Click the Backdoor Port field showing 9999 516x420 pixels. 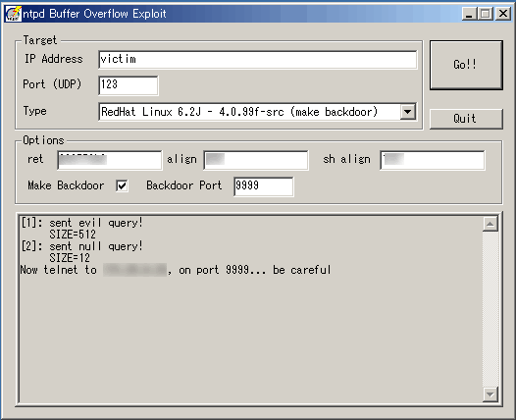[264, 186]
